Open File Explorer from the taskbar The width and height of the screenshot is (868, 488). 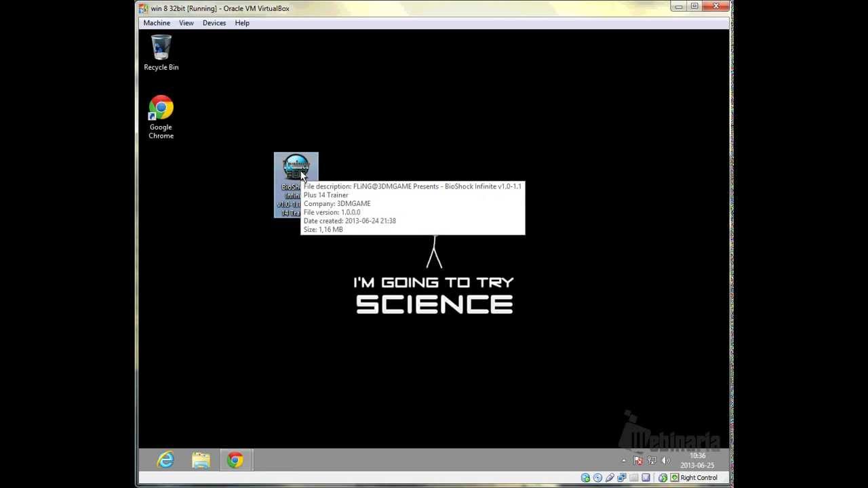201,460
